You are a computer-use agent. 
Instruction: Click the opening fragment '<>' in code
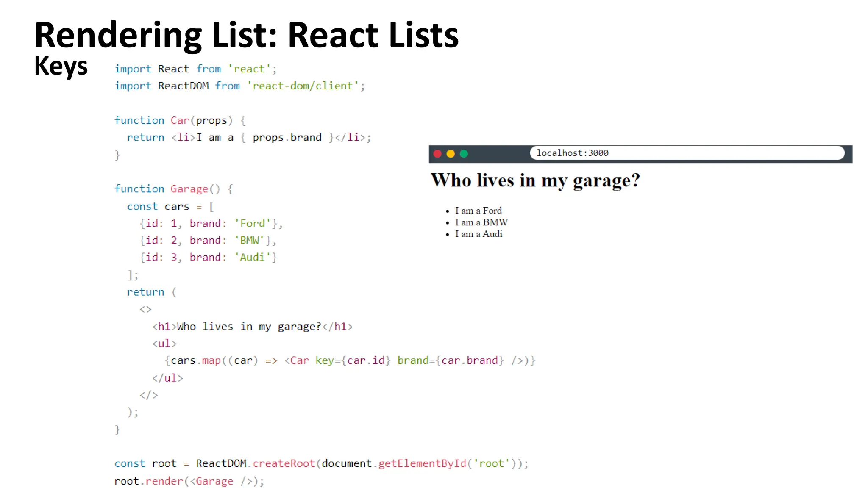tap(145, 309)
